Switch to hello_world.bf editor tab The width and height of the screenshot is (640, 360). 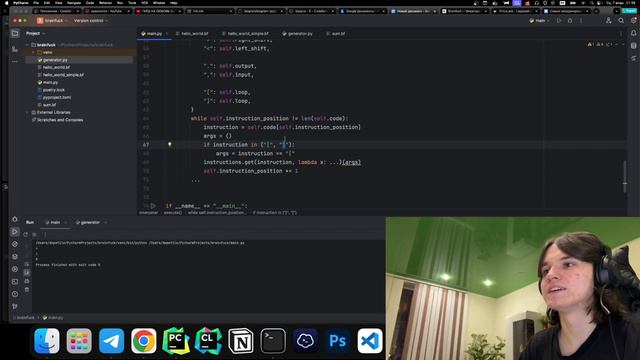tap(192, 33)
